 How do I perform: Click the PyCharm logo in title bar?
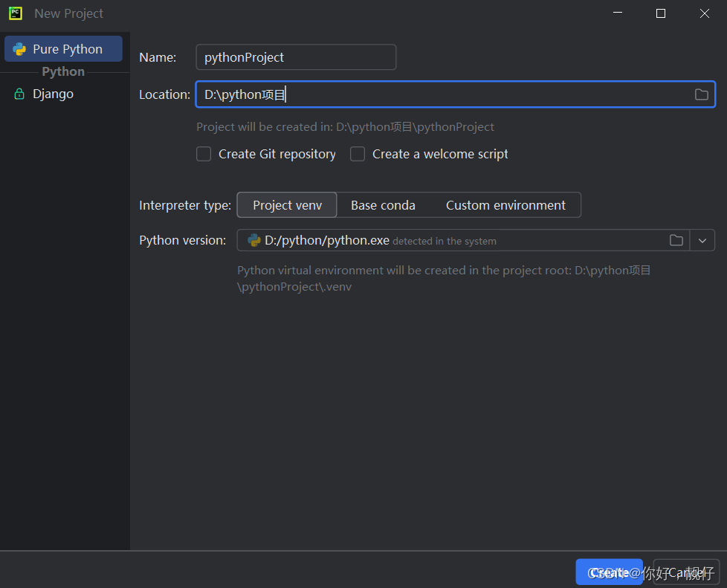pos(16,13)
